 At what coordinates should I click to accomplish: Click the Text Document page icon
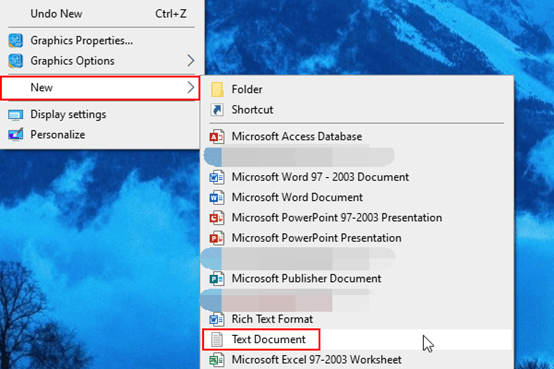(x=217, y=340)
